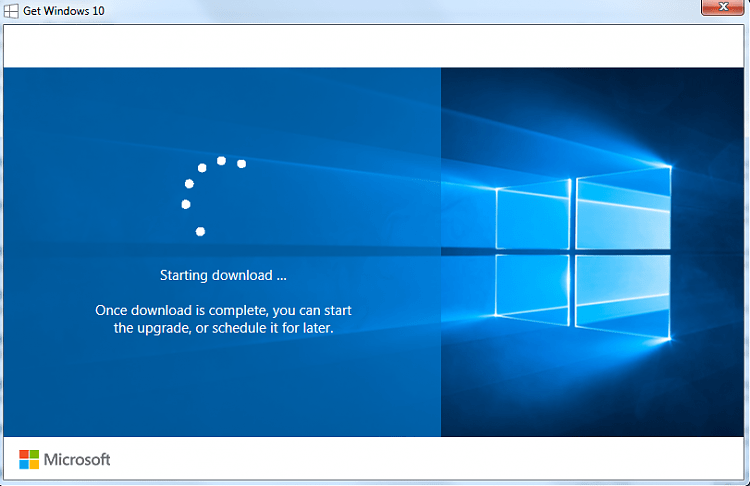This screenshot has height=486, width=750.
Task: Click 'Once download is complete' message text
Action: tap(223, 319)
